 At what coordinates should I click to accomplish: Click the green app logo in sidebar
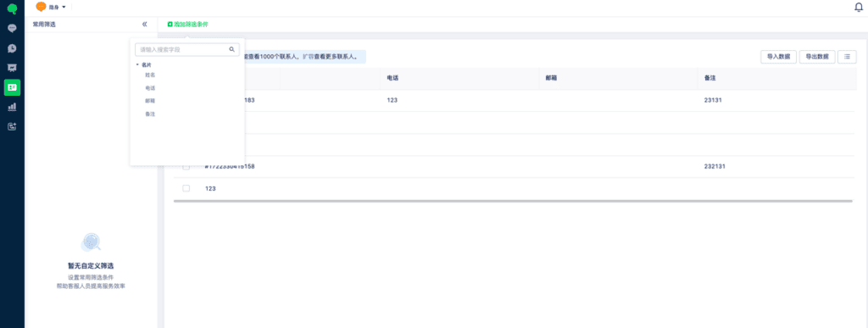click(12, 8)
